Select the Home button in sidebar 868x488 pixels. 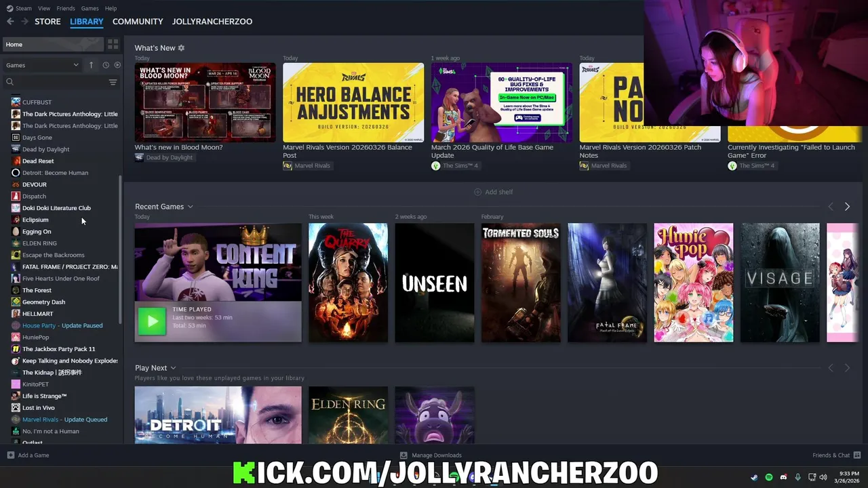pos(53,44)
